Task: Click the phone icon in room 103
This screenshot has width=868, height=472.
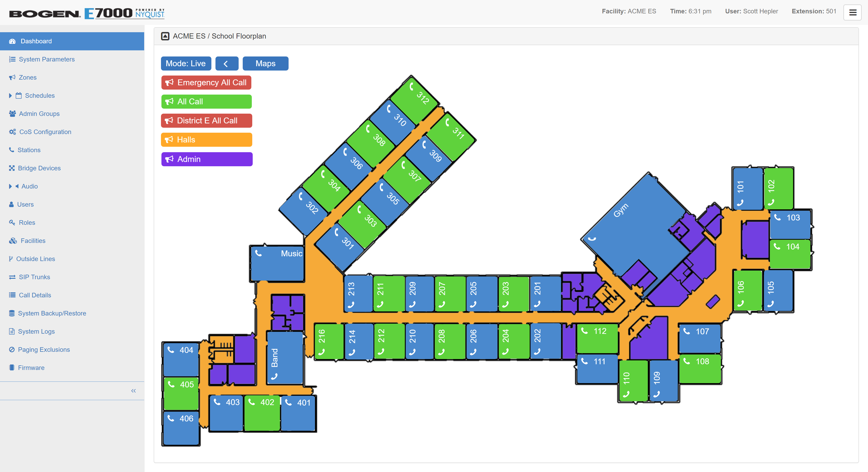Action: pos(777,218)
